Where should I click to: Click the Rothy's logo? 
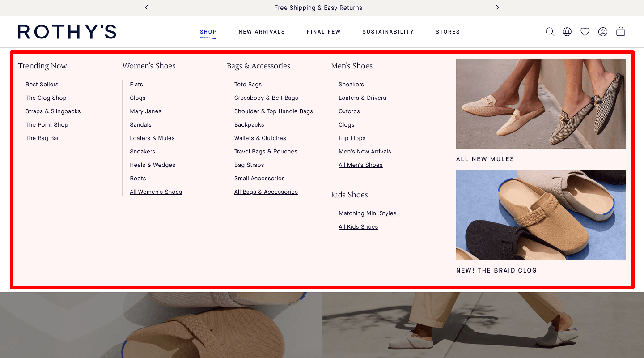(x=67, y=32)
